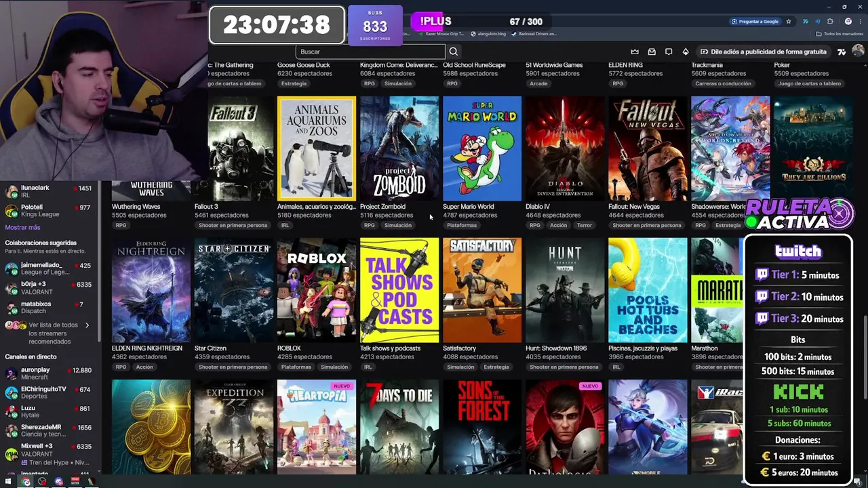Click Luzu channel avatar in sidebar

(x=11, y=412)
